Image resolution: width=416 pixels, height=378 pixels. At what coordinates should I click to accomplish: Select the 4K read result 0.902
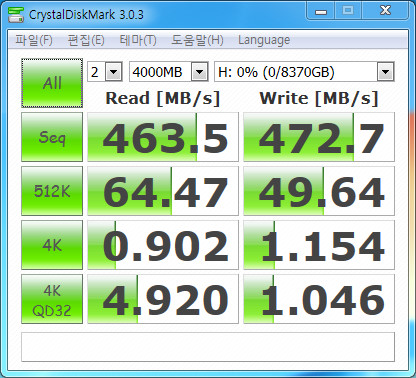tap(163, 245)
